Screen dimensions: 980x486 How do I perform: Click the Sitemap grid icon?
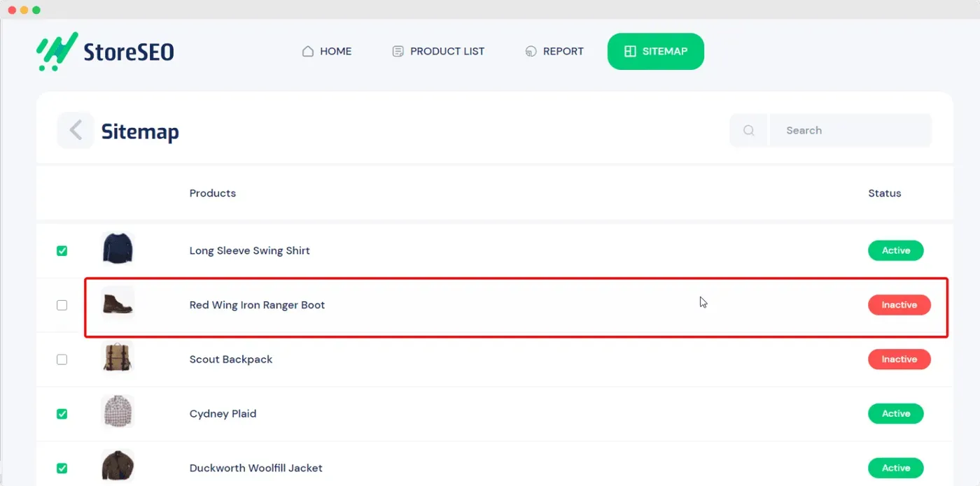[630, 51]
